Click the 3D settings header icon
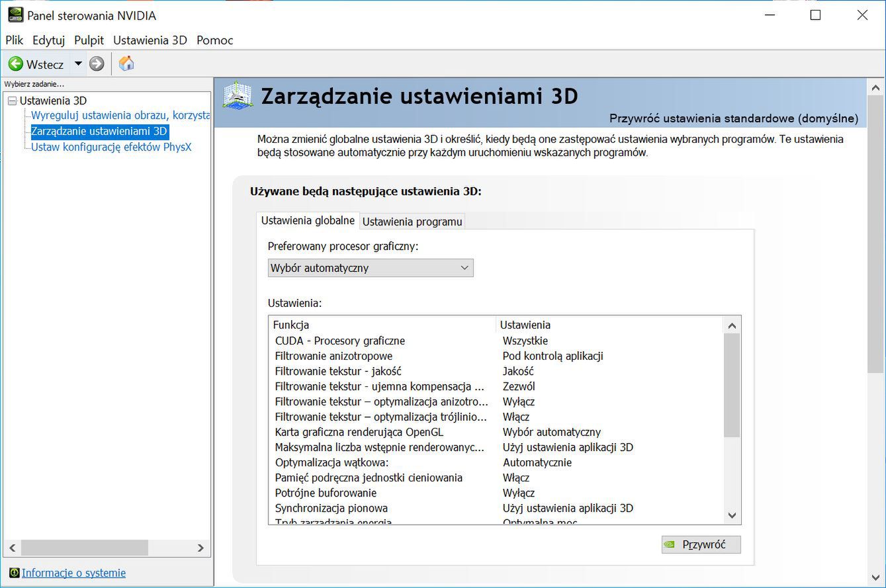This screenshot has height=588, width=886. click(238, 96)
